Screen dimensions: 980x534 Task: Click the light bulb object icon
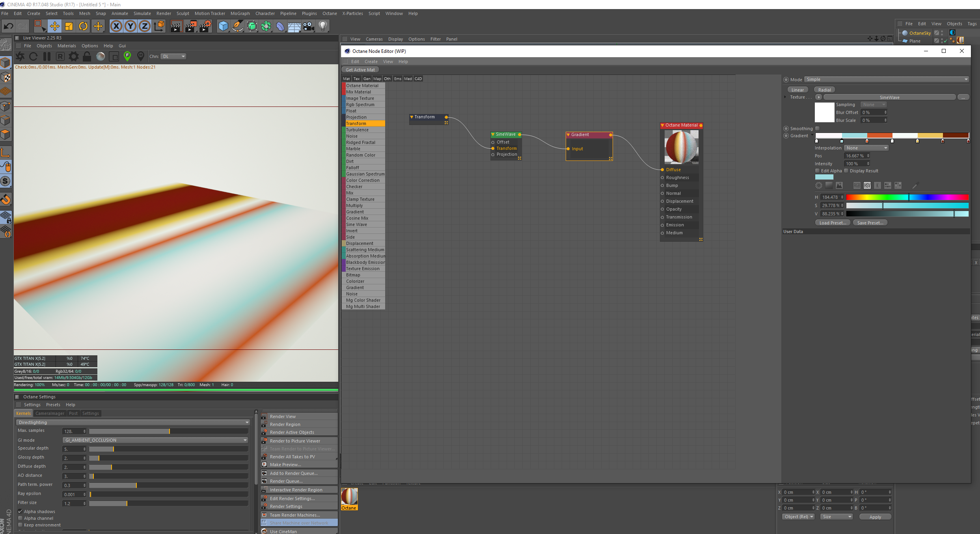pos(323,26)
